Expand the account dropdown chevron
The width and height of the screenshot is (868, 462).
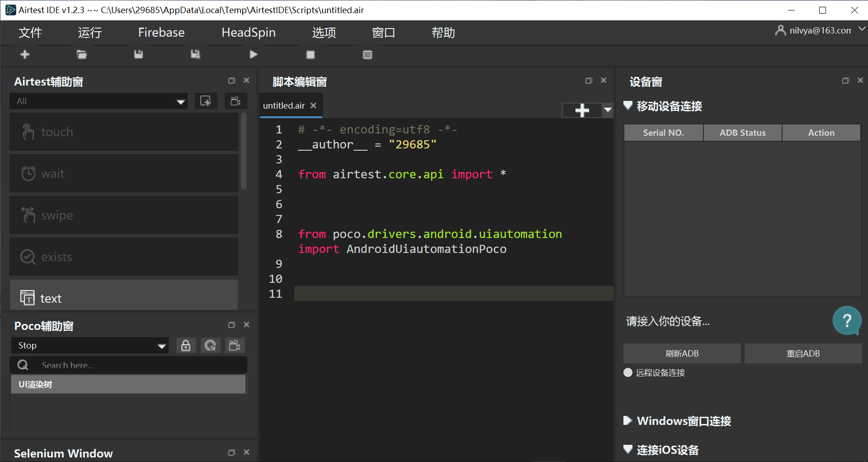(x=862, y=29)
